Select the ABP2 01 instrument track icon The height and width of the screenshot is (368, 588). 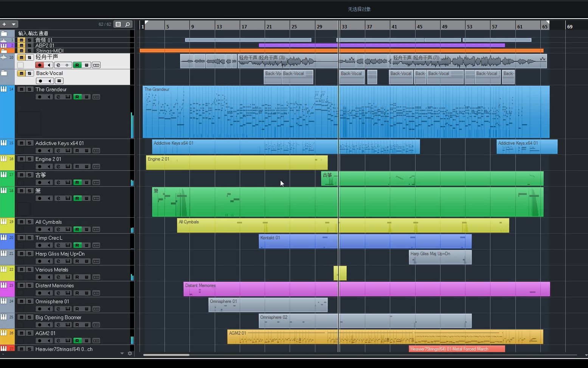(x=4, y=45)
